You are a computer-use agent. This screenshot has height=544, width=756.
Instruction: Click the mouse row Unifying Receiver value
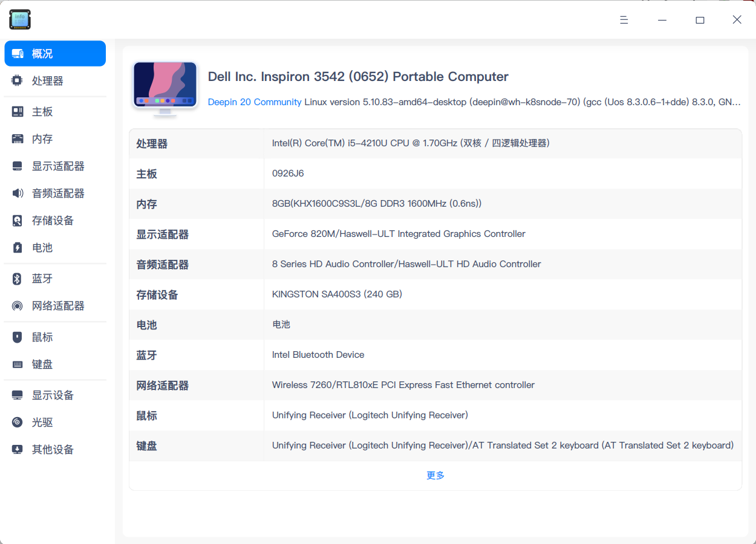click(370, 415)
